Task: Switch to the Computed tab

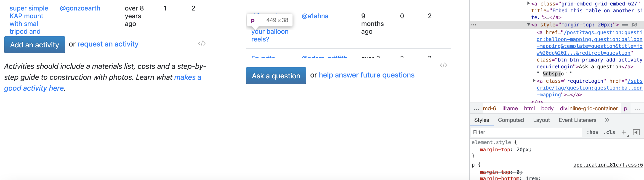Action: click(x=511, y=120)
